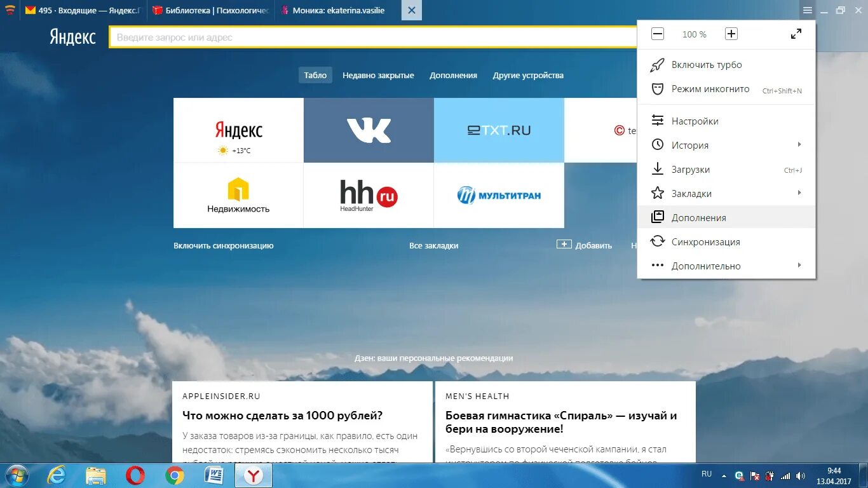This screenshot has height=488, width=868.
Task: Open Другие устройства section
Action: pyautogui.click(x=528, y=75)
